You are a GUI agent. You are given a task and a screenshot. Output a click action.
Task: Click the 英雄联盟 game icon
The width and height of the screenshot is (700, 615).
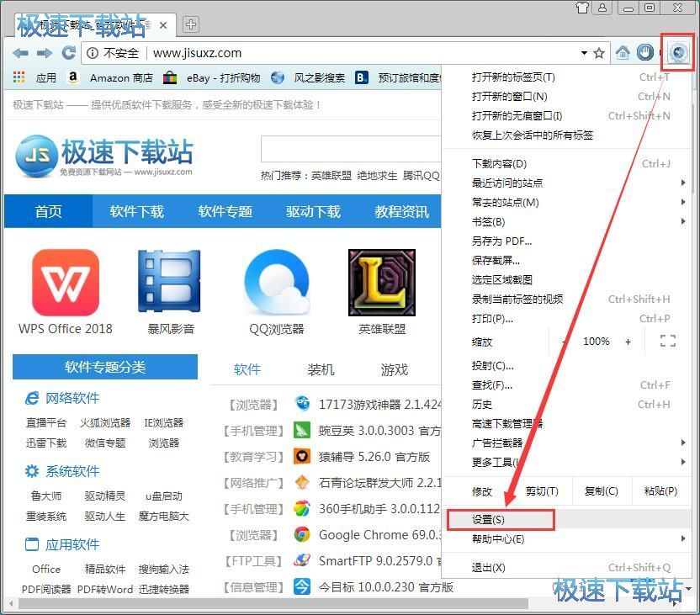pyautogui.click(x=382, y=283)
